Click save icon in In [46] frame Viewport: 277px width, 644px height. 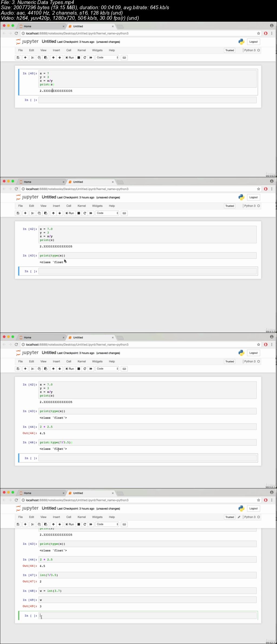(18, 369)
